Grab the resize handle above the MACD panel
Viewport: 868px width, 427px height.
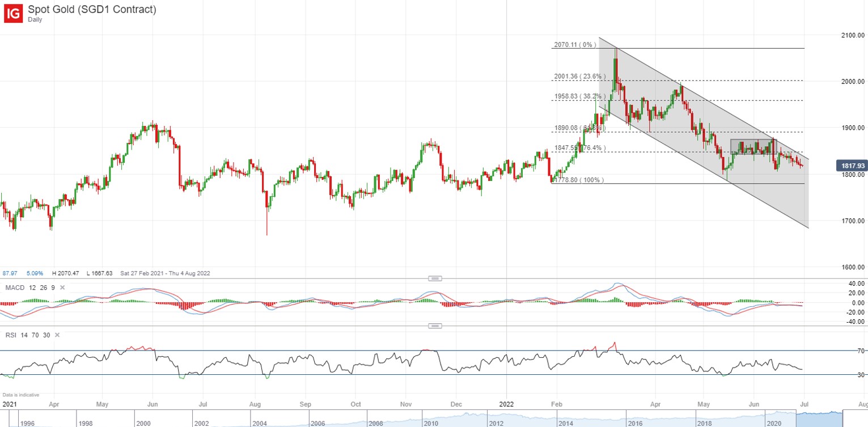[x=435, y=278]
